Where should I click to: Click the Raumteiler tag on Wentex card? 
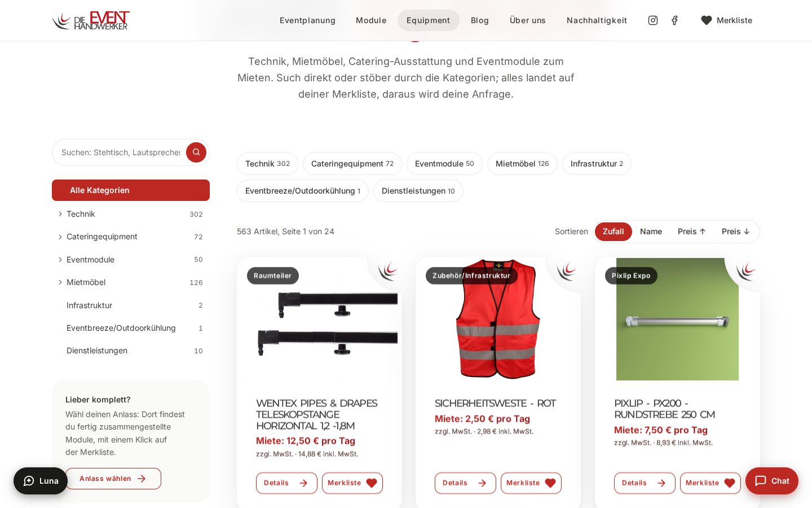(273, 275)
